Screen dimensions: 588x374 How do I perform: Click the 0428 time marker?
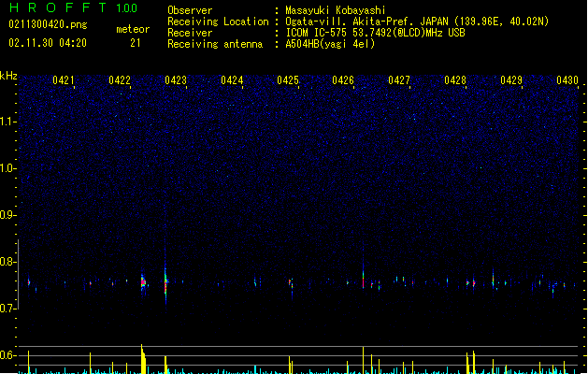[x=455, y=80]
